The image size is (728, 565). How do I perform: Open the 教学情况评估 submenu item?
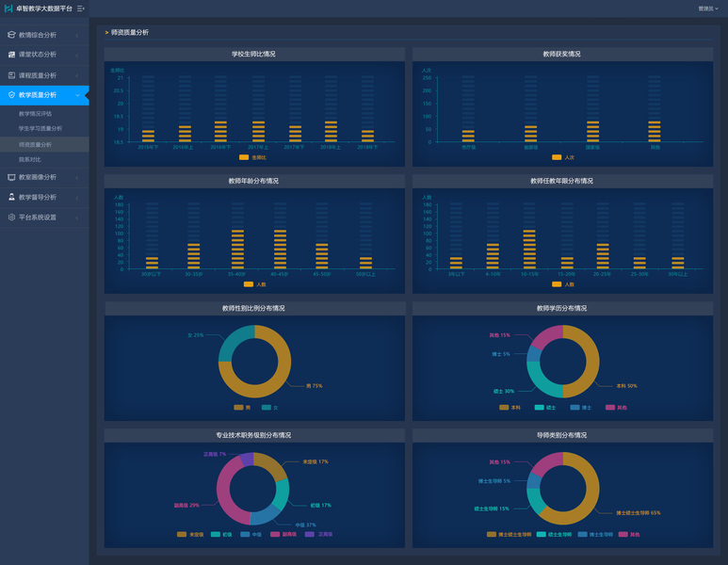(x=35, y=114)
